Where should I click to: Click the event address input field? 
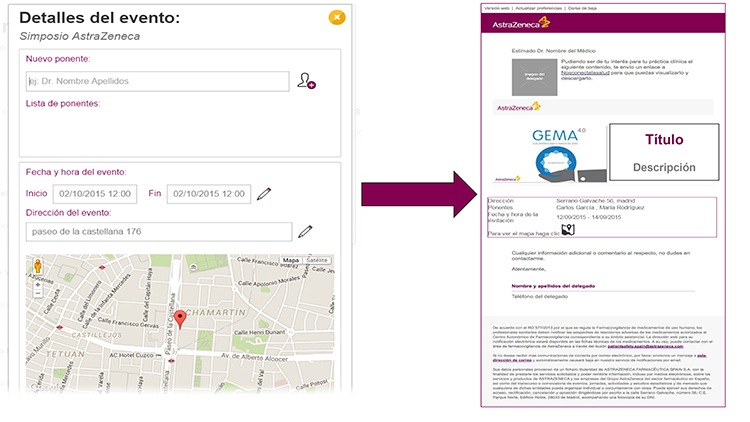[159, 232]
